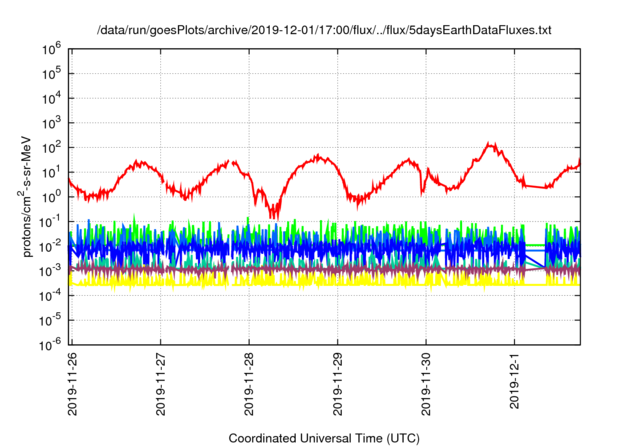Screen dimensions: 640x448
Task: Click the x-axis label 'Coordinated Universal Time (UTC)'
Action: [x=324, y=438]
